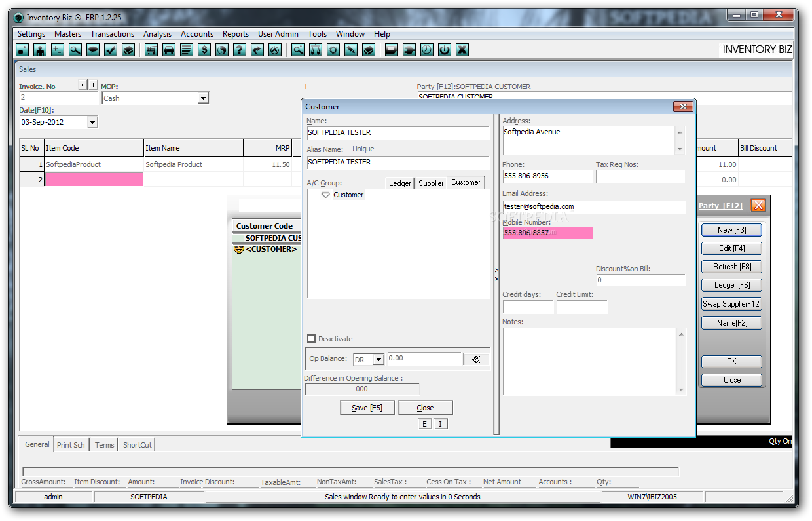This screenshot has height=521, width=812.
Task: Click the X toolbar icon beside the power icon
Action: tap(462, 50)
